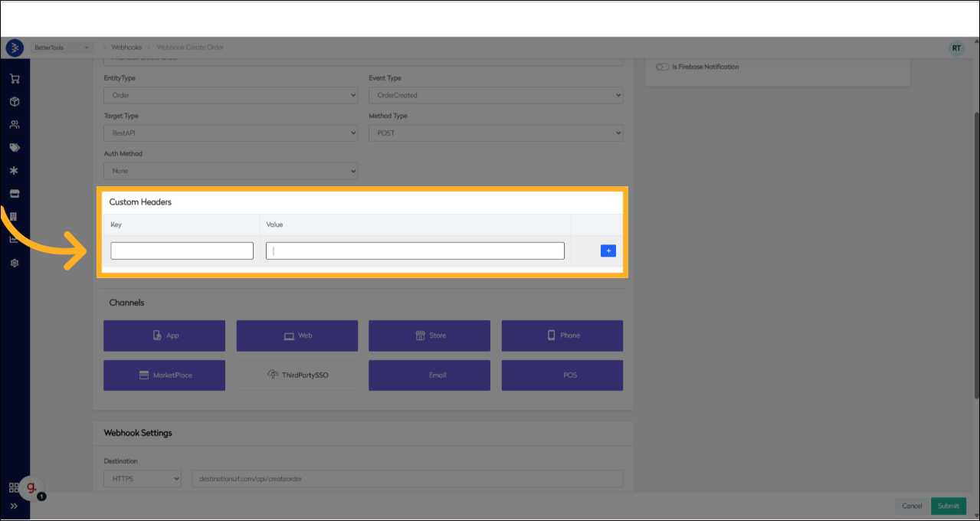Open the Store icon in the sidebar
The height and width of the screenshot is (521, 980).
(x=14, y=193)
